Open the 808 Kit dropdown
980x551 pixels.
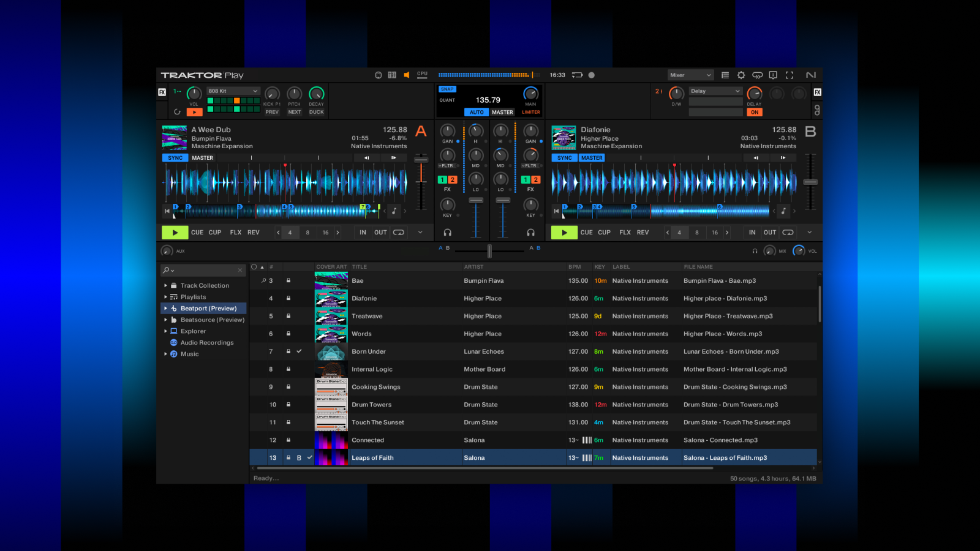click(233, 91)
